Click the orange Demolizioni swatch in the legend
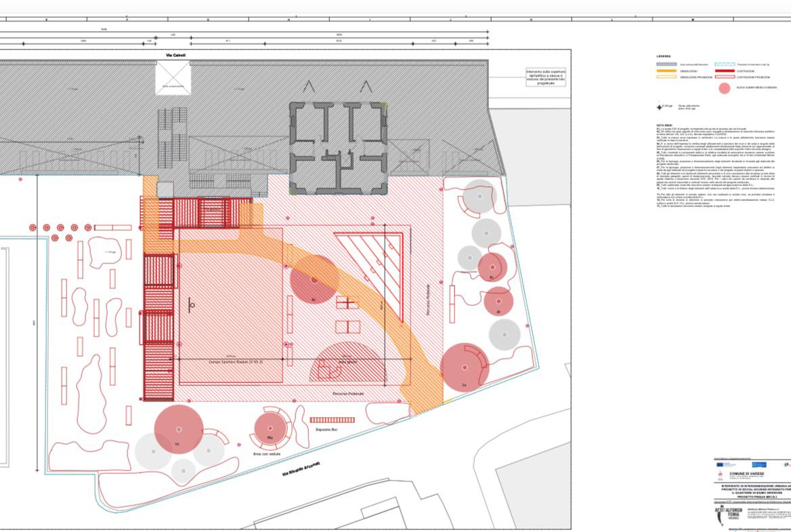791x532 pixels. pyautogui.click(x=666, y=71)
